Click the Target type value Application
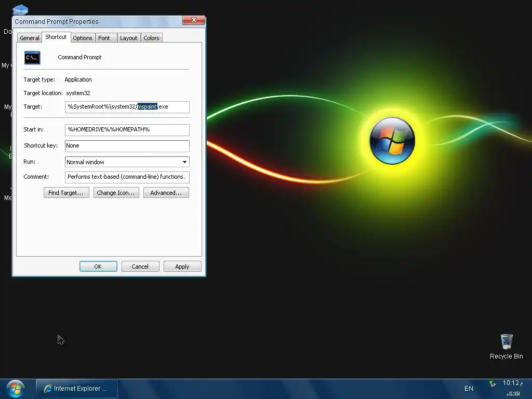The height and width of the screenshot is (399, 532). [78, 79]
